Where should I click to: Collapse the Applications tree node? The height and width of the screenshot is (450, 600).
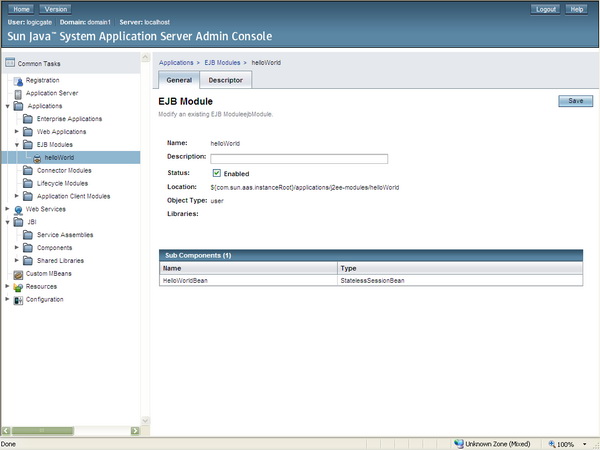[x=7, y=106]
